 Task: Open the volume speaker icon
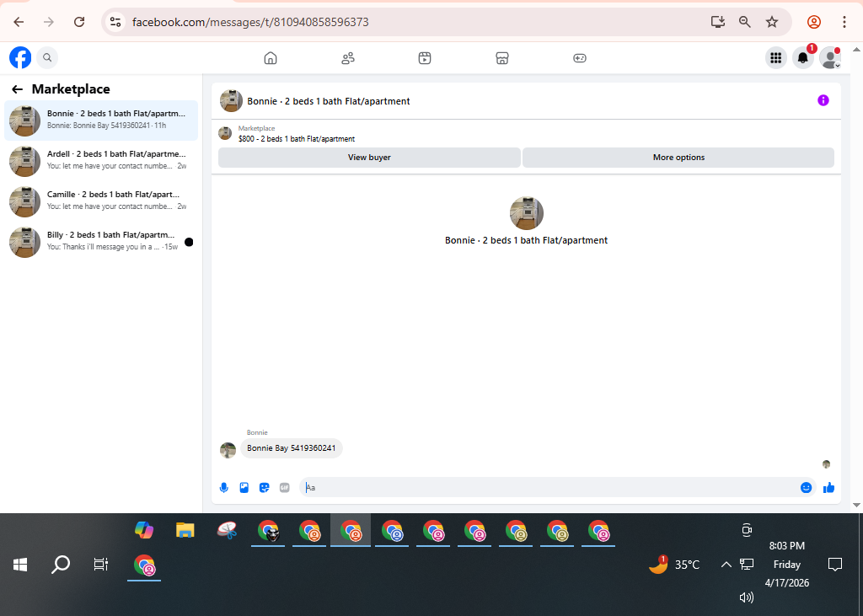747,597
